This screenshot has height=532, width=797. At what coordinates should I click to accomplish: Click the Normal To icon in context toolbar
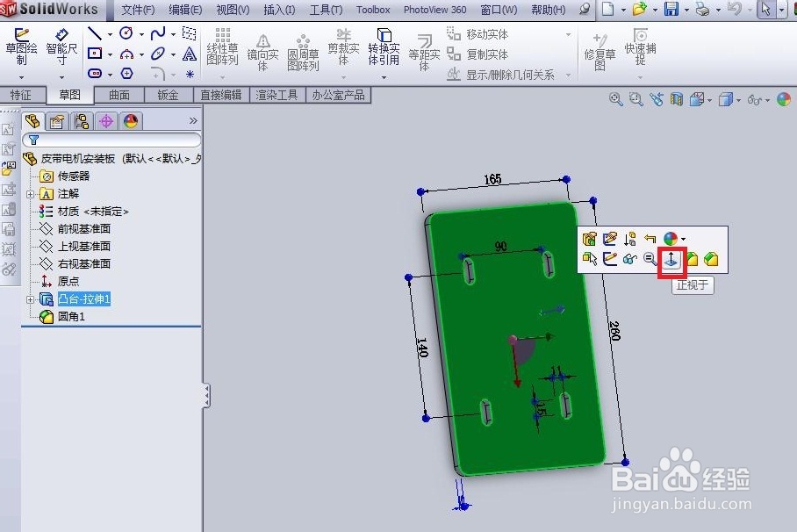[672, 259]
